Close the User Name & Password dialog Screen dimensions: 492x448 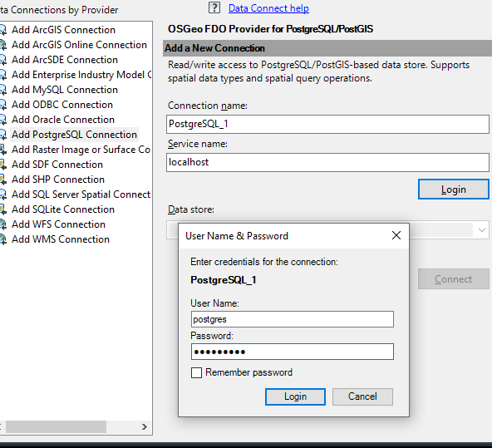click(x=396, y=235)
